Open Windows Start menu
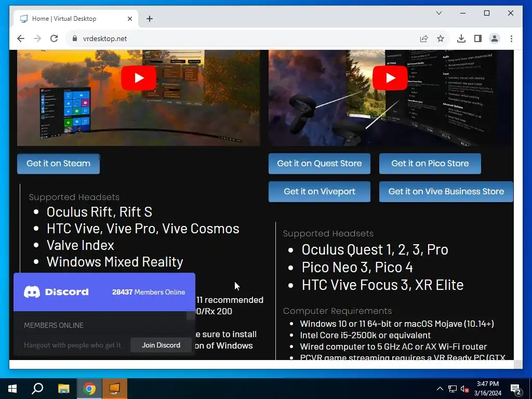Viewport: 532px width, 399px height. pos(12,389)
